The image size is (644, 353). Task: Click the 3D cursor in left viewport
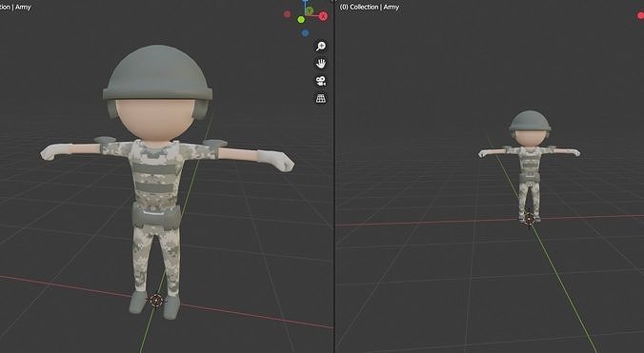point(156,301)
